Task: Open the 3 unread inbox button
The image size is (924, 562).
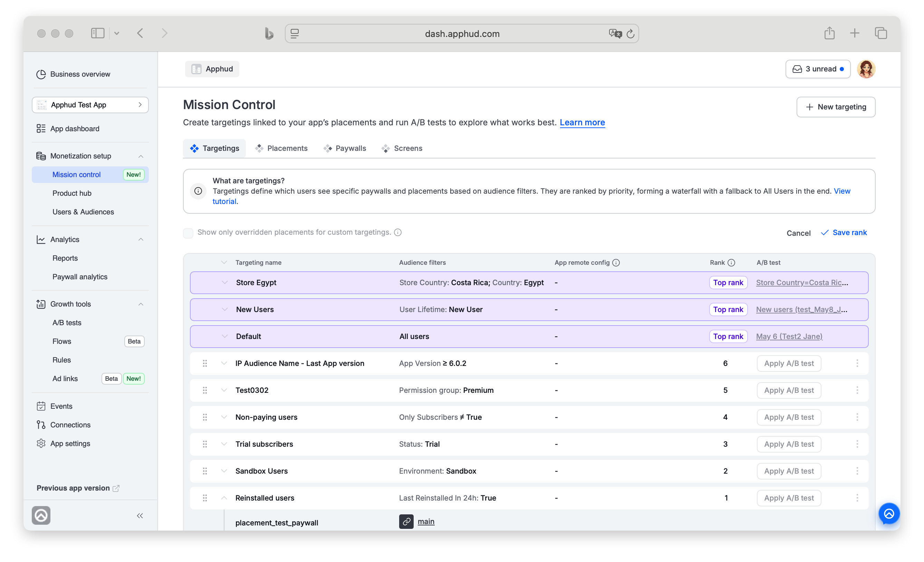Action: (818, 69)
